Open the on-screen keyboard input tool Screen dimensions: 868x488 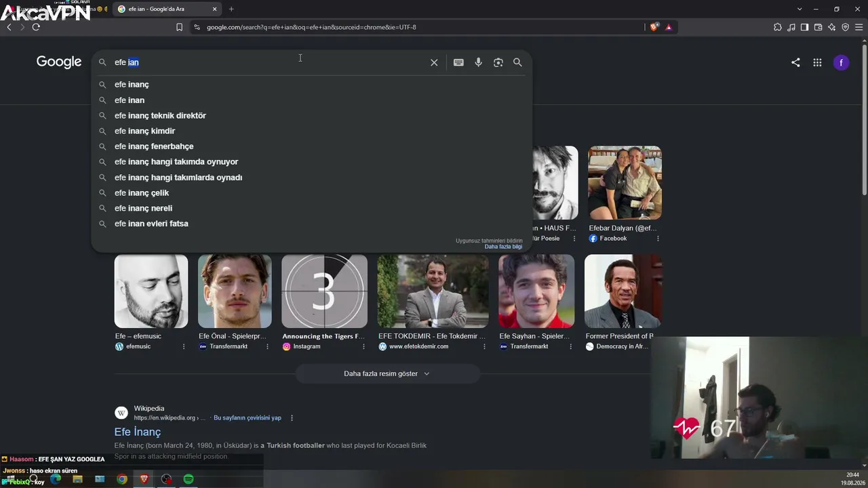tap(458, 62)
